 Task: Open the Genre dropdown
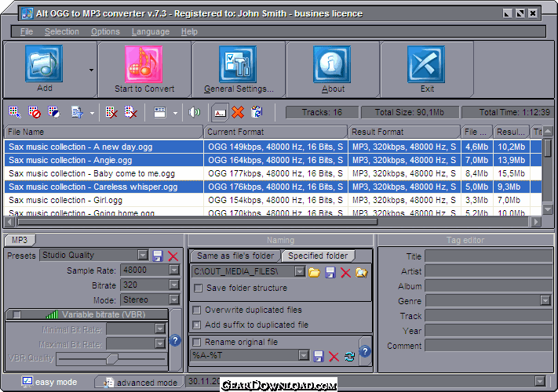point(545,300)
